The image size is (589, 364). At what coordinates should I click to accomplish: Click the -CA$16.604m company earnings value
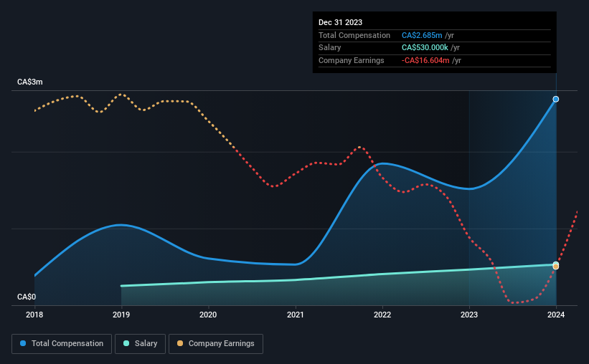click(425, 60)
